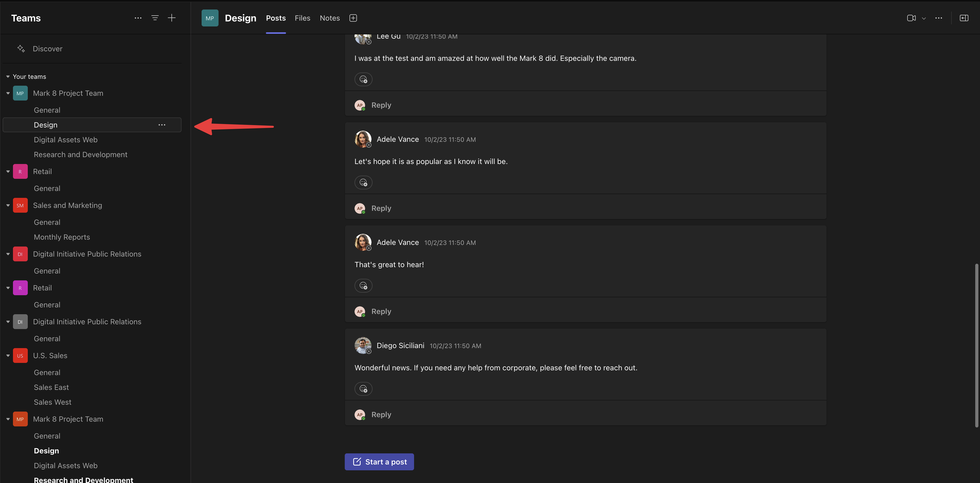Add a tab with the plus icon beside Notes

click(353, 18)
